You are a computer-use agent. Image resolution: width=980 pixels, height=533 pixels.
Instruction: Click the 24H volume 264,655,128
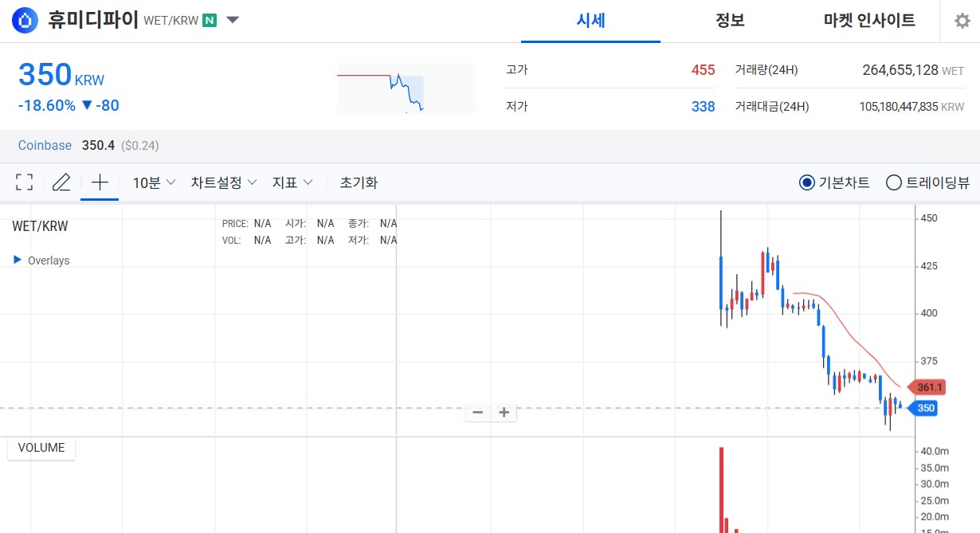point(900,70)
